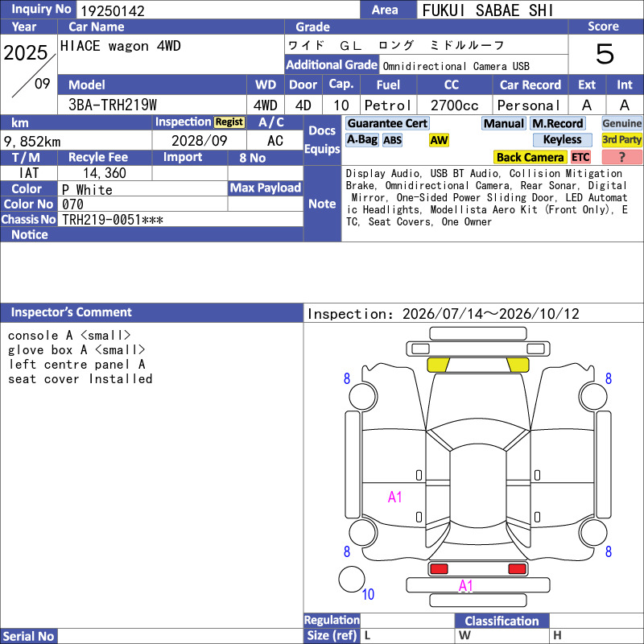Click comment line 'console A <small>'
Screen dimensions: 644x644
[69, 336]
